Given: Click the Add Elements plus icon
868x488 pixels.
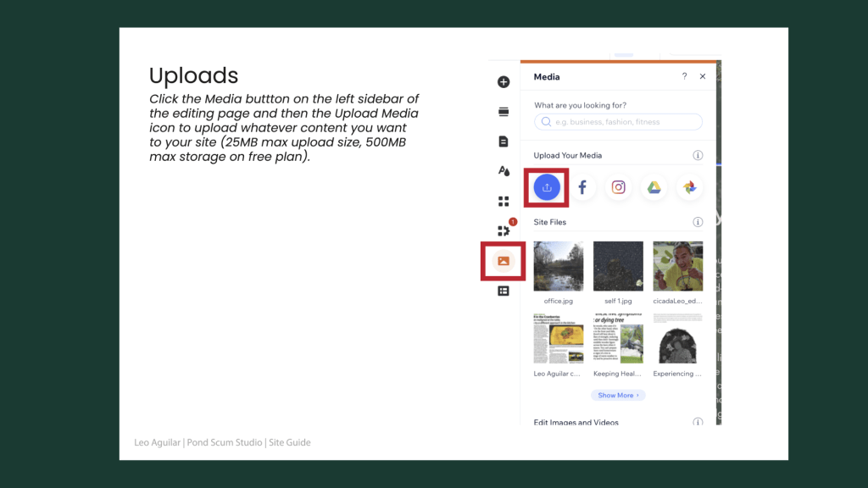Looking at the screenshot, I should point(504,82).
